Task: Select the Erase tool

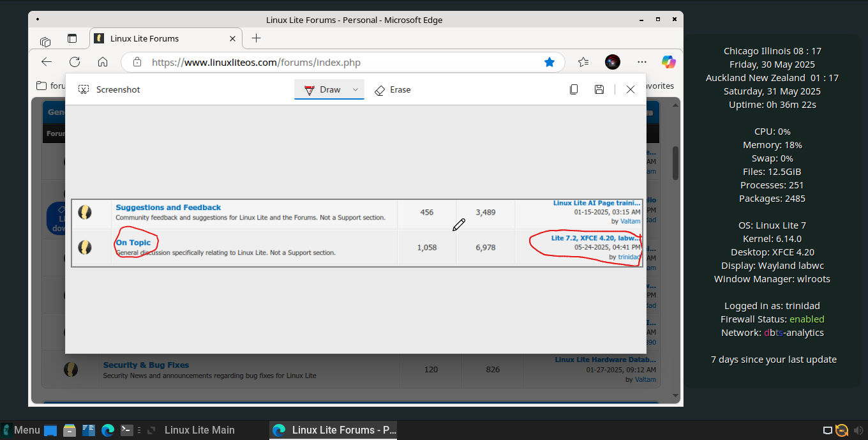Action: tap(393, 89)
